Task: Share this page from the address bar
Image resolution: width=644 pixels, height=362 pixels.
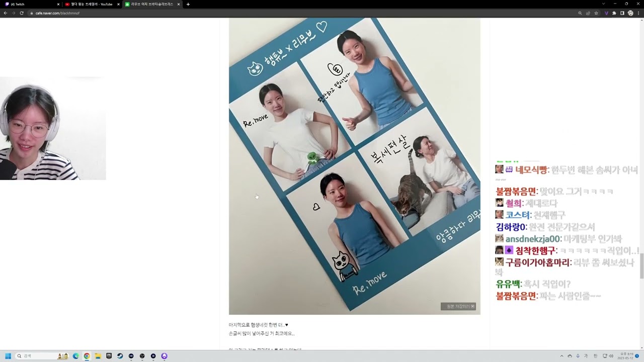Action: click(588, 13)
